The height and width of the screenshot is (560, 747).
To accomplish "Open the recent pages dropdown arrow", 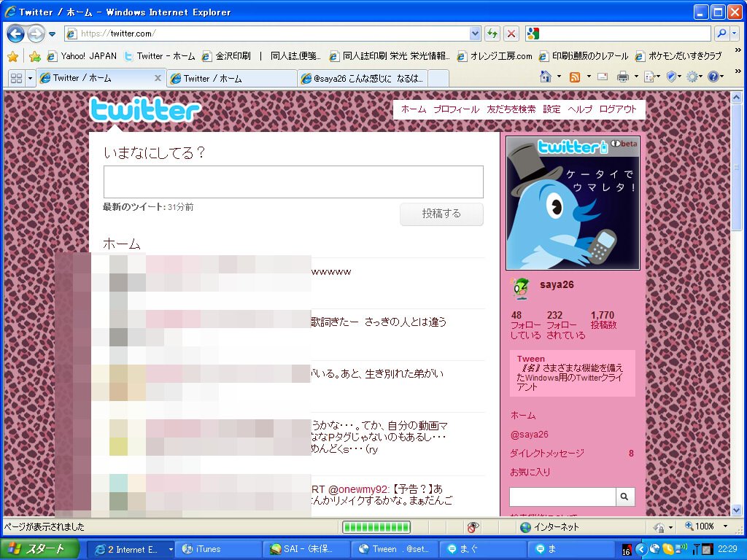I will click(x=52, y=34).
